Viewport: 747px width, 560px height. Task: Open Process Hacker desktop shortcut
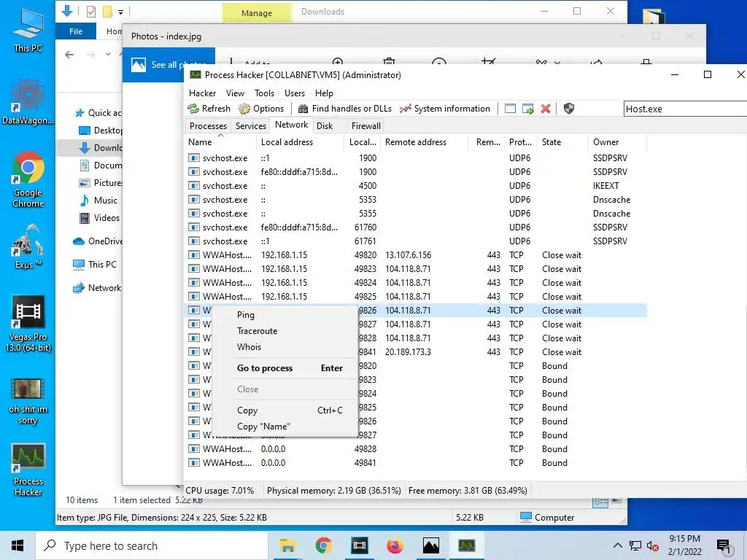click(x=28, y=470)
